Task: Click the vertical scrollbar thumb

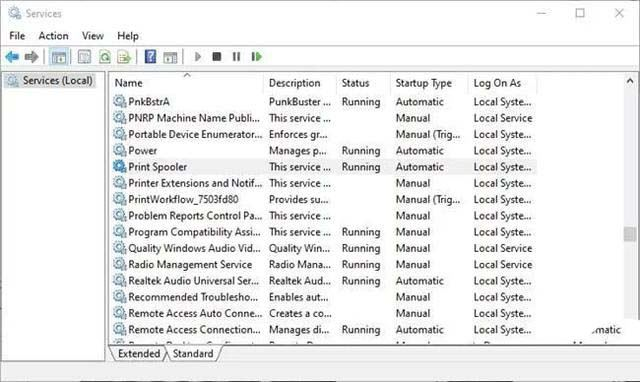Action: (x=629, y=234)
